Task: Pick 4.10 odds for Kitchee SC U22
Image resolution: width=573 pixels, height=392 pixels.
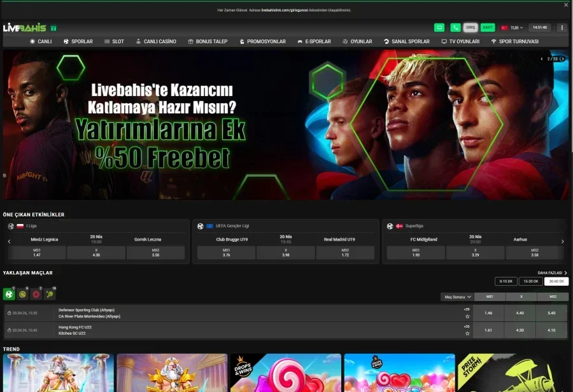Action: [x=552, y=330]
